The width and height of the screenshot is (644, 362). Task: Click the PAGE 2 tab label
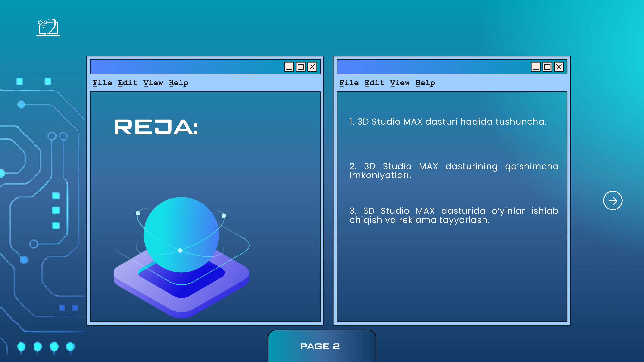pyautogui.click(x=320, y=346)
